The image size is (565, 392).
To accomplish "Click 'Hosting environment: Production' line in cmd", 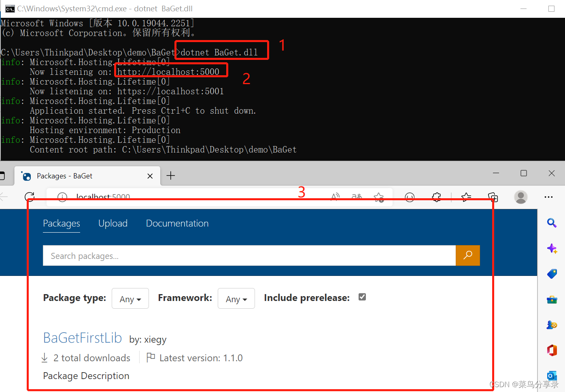I will point(105,130).
